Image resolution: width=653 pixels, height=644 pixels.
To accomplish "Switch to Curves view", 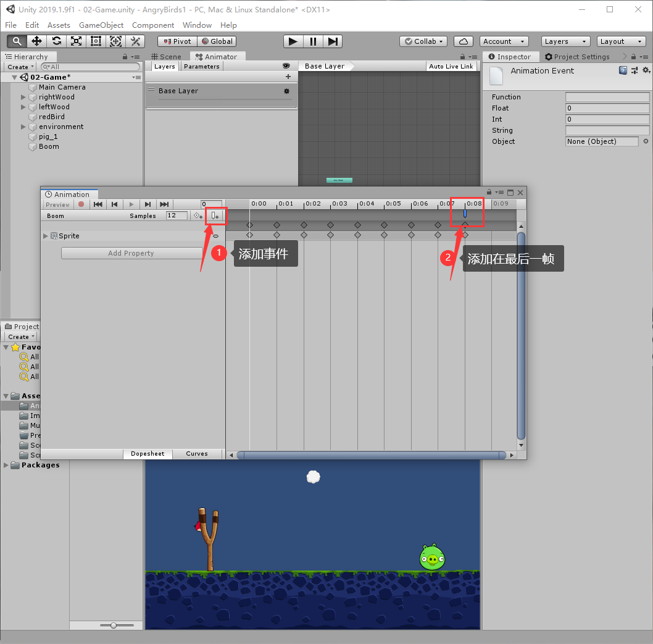I will 196,454.
